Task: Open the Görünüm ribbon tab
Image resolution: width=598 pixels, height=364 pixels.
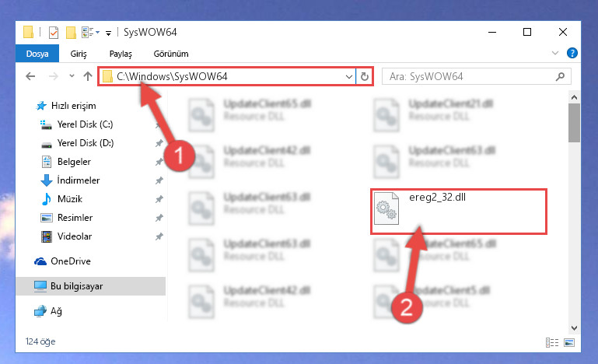Action: [x=171, y=54]
